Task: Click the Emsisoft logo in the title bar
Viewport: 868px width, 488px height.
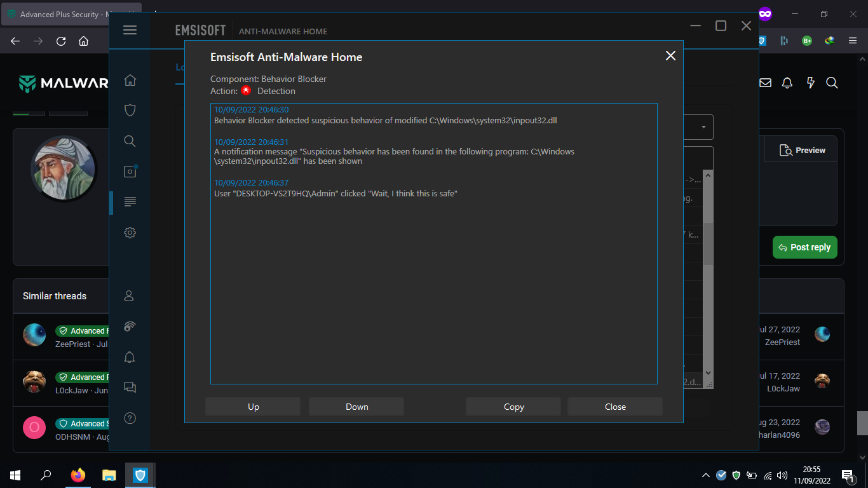Action: (201, 30)
